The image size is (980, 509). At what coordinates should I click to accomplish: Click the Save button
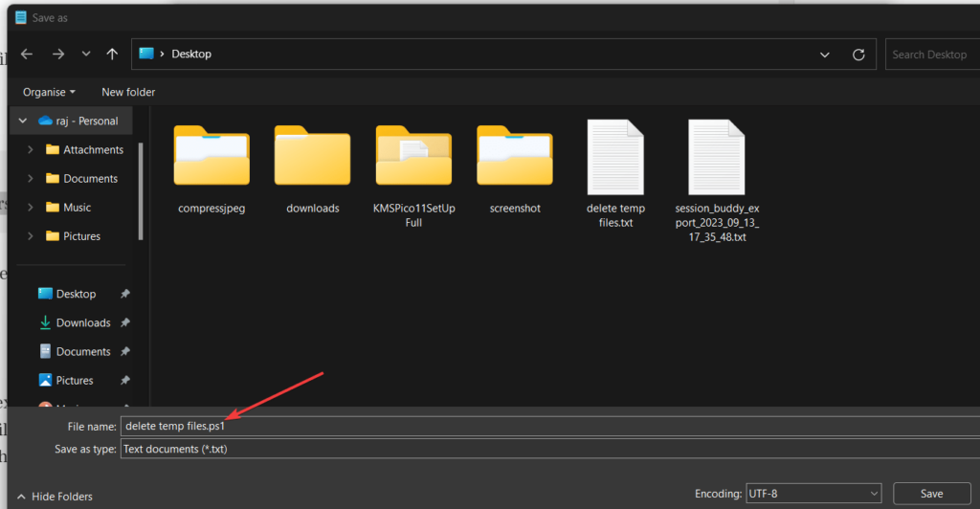(931, 494)
